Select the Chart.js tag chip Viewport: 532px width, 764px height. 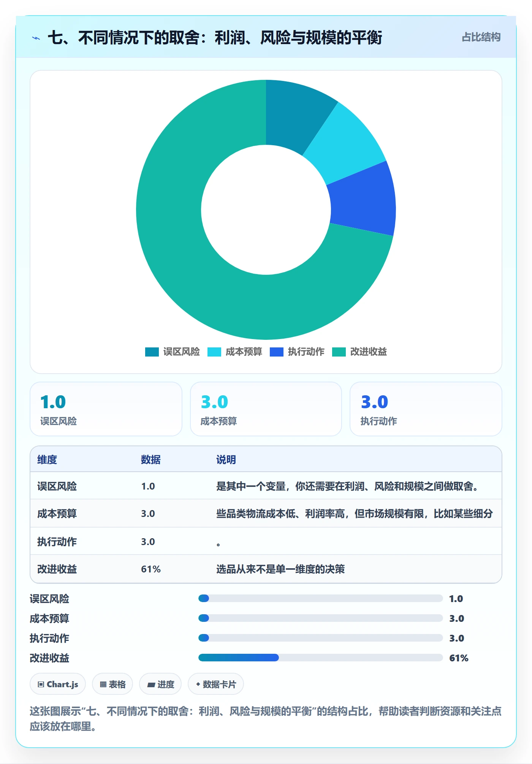pyautogui.click(x=58, y=684)
